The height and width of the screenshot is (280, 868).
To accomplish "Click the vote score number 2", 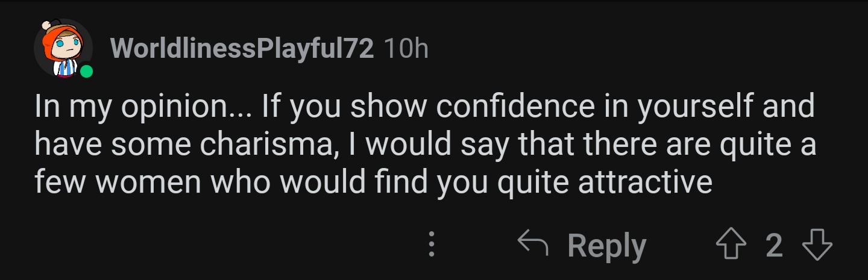I will [x=773, y=246].
